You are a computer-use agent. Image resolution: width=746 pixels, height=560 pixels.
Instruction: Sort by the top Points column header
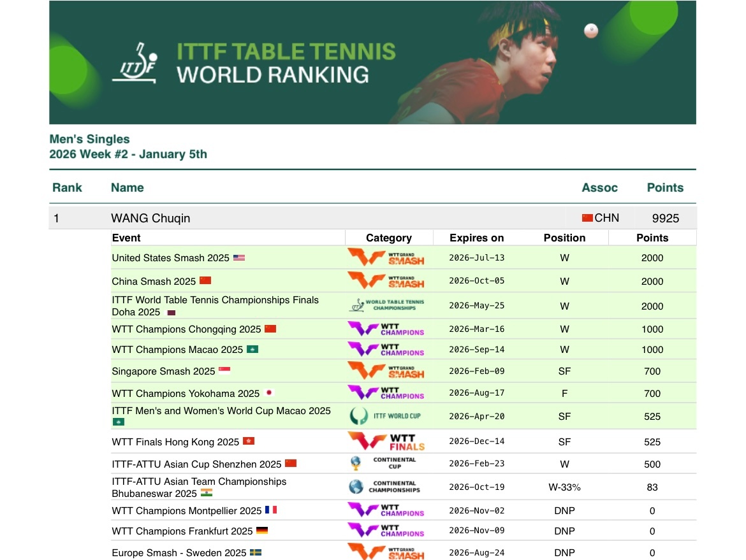click(665, 188)
